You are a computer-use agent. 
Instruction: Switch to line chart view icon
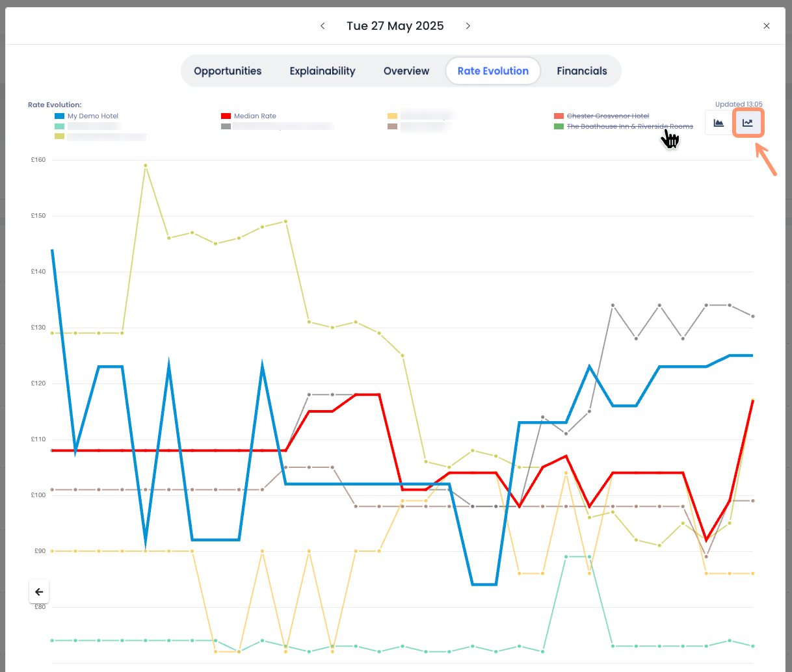pyautogui.click(x=748, y=123)
